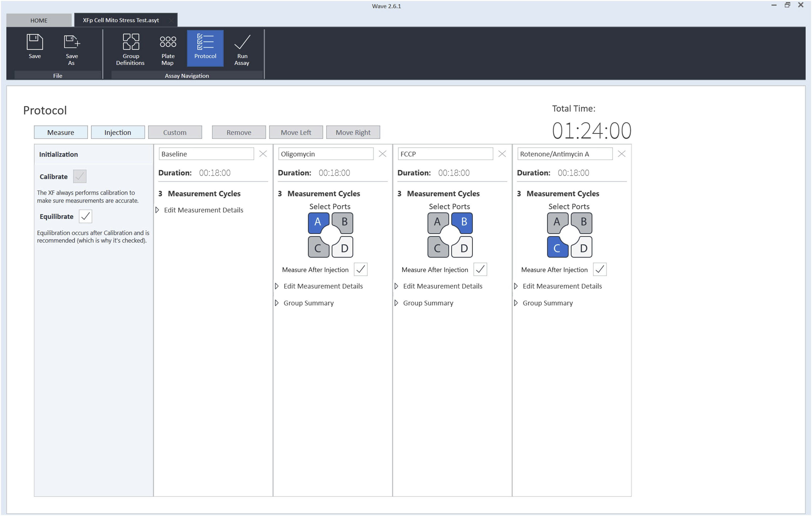Click the Measure button
The image size is (812, 516).
(61, 132)
